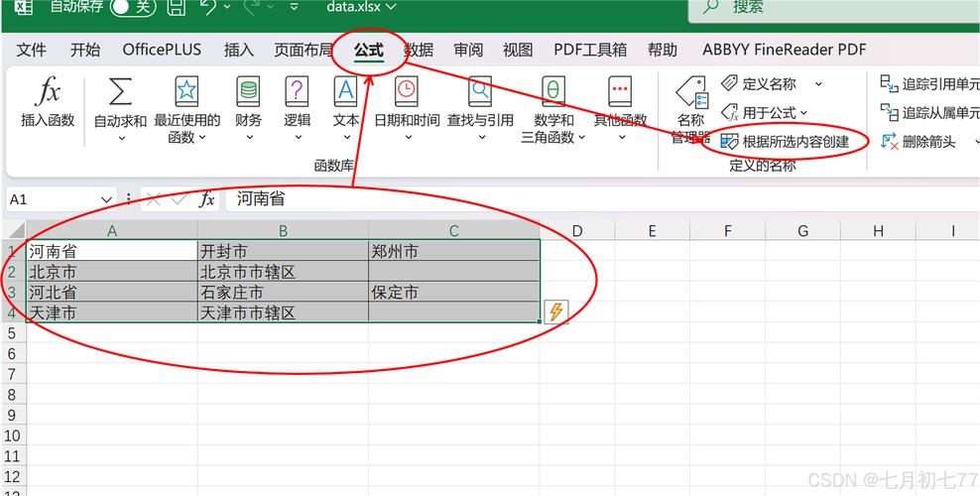Click the Quick Analysis lightning icon

(555, 311)
